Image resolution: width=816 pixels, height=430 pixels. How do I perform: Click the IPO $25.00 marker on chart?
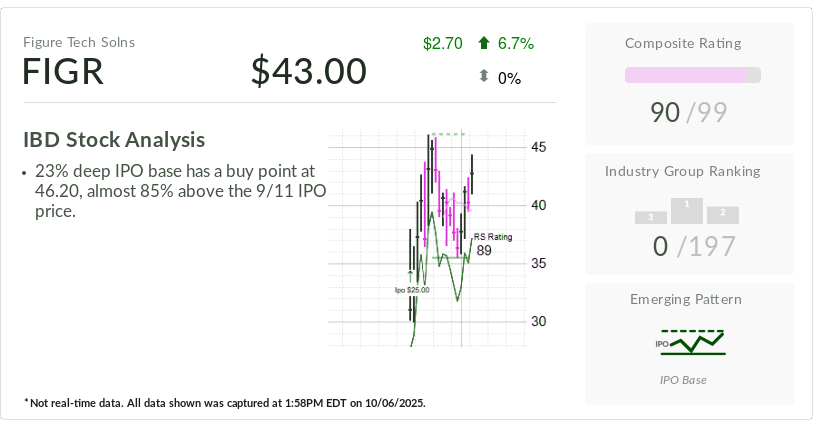point(411,290)
